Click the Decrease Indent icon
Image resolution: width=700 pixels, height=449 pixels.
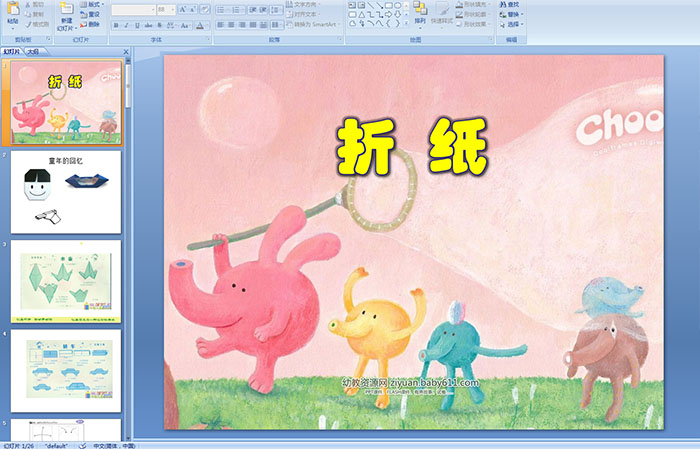(x=253, y=9)
